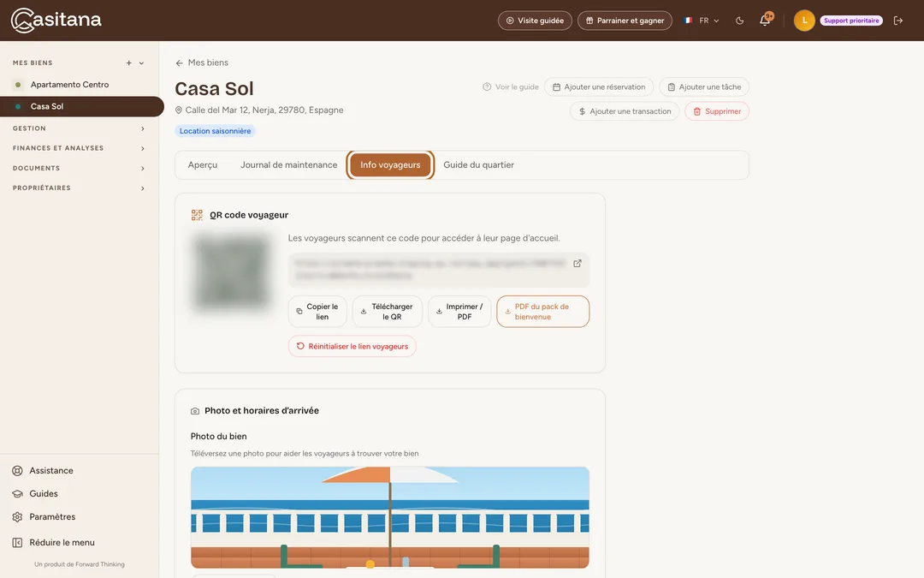Click Réinitialiser le lien voyageurs
924x578 pixels.
pyautogui.click(x=352, y=346)
